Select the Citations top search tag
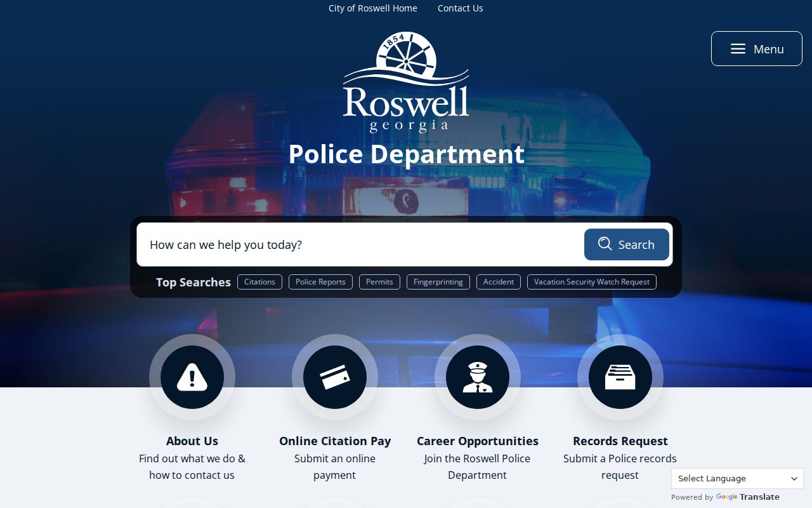 coord(259,282)
